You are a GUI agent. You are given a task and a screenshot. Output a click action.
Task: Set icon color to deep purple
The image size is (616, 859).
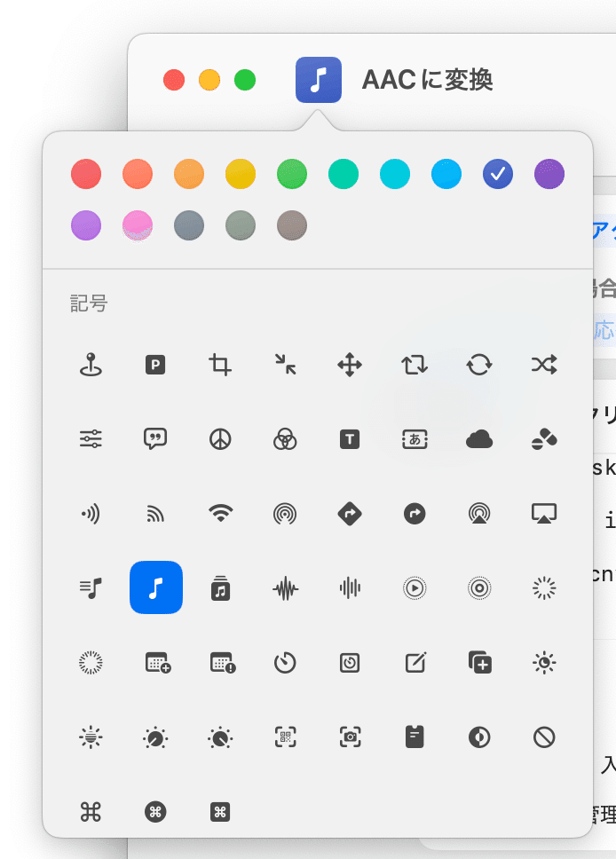(549, 174)
